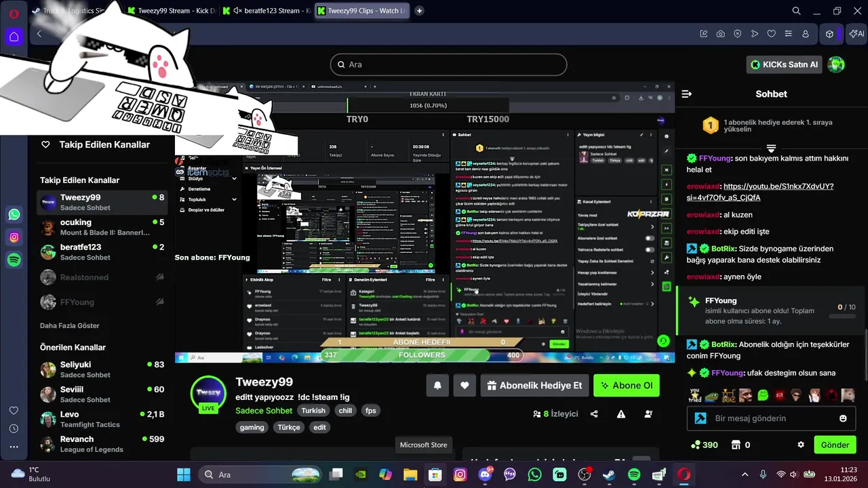Send message with Gönder button
868x488 pixels.
835,445
